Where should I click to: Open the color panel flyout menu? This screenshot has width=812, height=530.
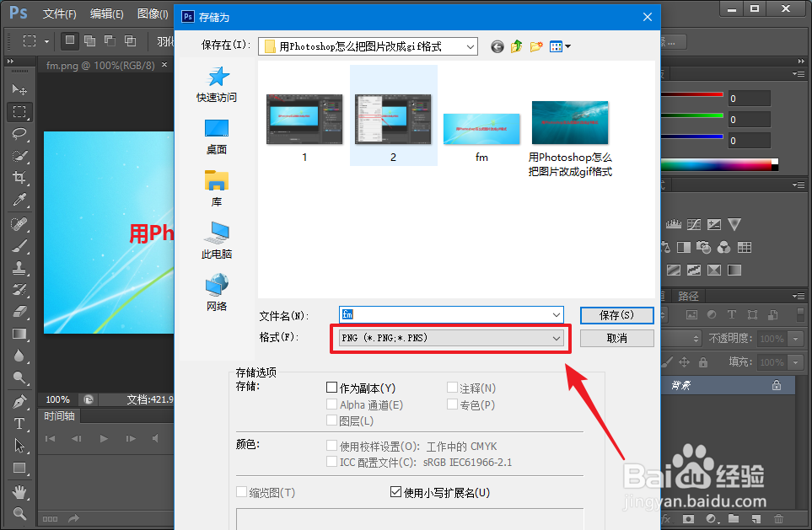click(x=799, y=74)
